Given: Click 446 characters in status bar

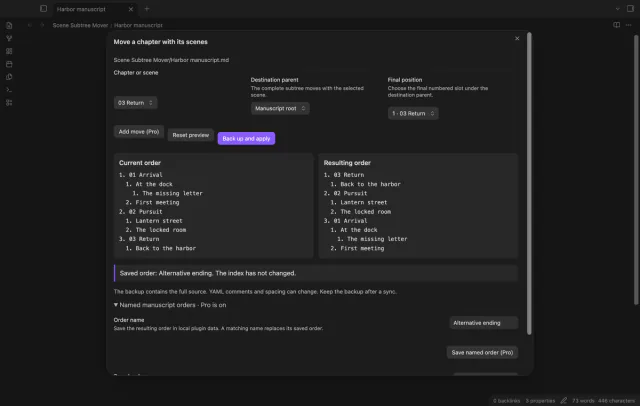Looking at the screenshot, I should (x=616, y=401).
